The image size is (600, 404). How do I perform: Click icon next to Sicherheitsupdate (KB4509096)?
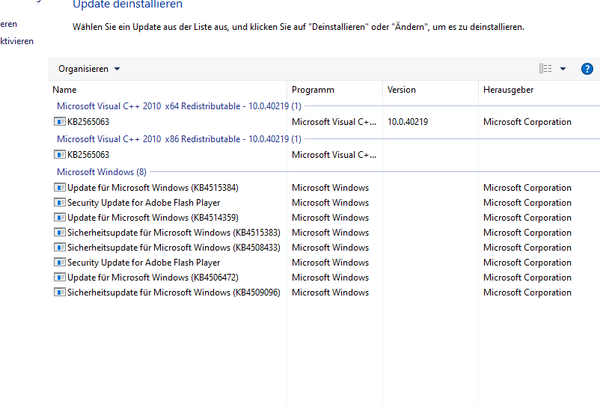pyautogui.click(x=59, y=292)
